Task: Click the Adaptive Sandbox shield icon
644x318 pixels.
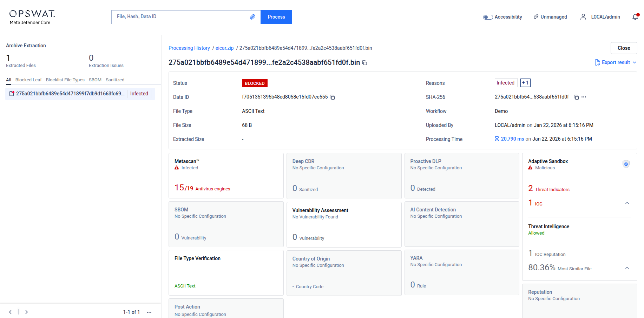Action: tap(626, 164)
